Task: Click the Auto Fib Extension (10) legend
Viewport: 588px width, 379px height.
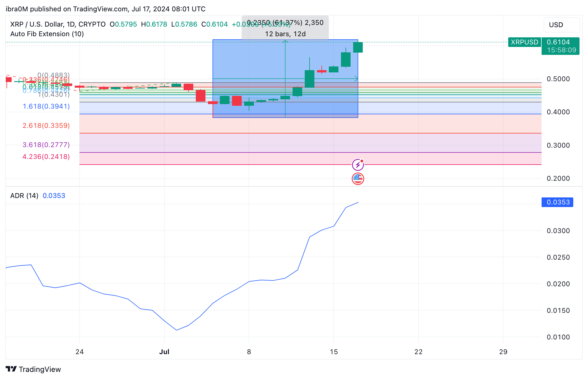Action: point(47,34)
